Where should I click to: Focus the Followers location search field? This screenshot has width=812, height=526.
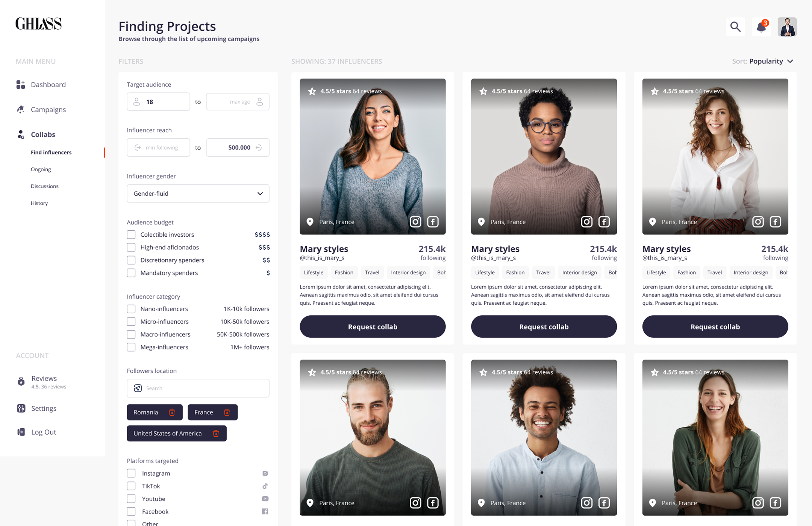[x=198, y=388]
